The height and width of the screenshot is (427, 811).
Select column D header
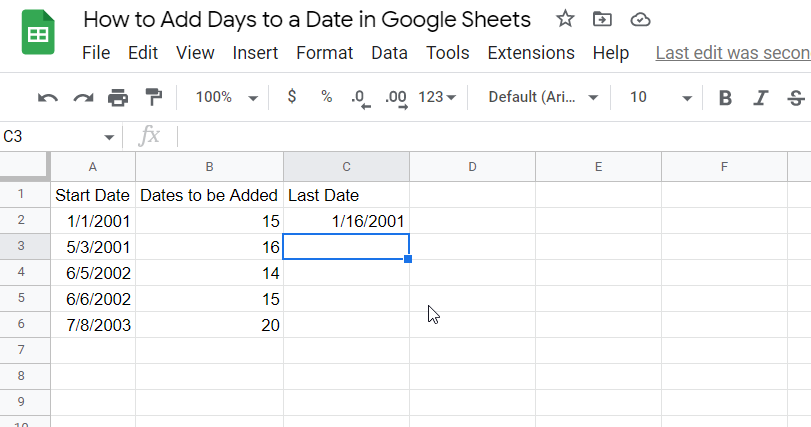click(x=472, y=166)
